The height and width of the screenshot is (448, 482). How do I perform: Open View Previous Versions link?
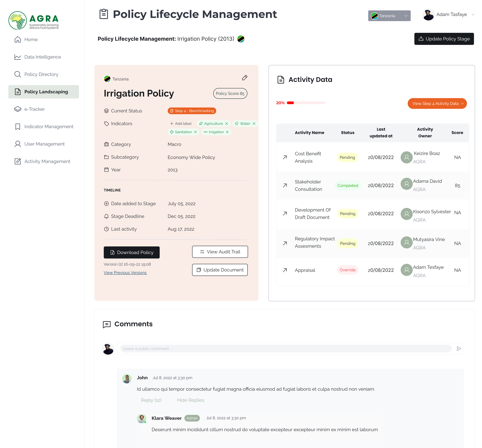click(125, 273)
